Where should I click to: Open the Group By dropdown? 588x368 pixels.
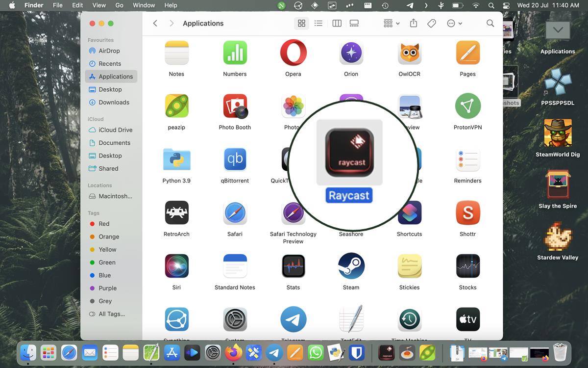(x=392, y=23)
